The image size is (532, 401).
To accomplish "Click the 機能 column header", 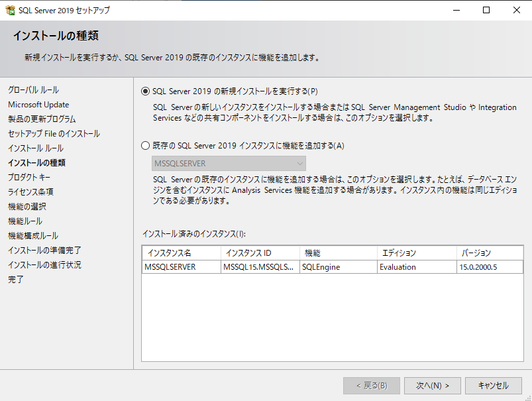I will tap(339, 253).
